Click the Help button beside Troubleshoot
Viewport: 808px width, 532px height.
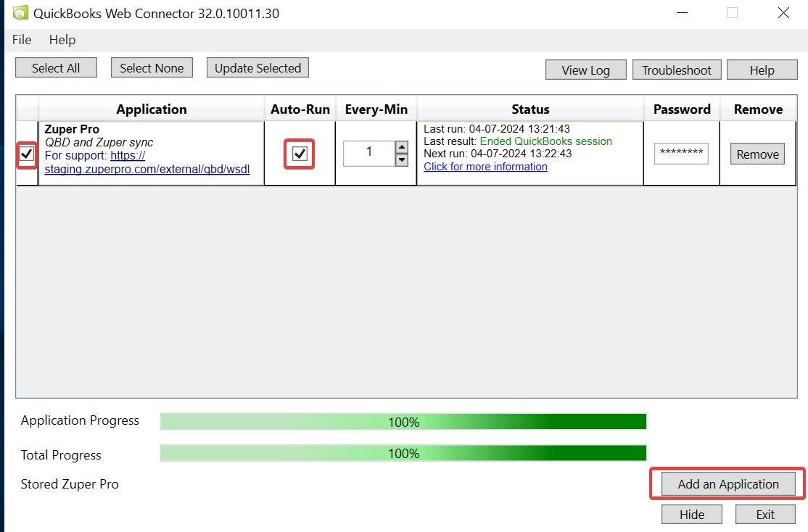pyautogui.click(x=762, y=70)
